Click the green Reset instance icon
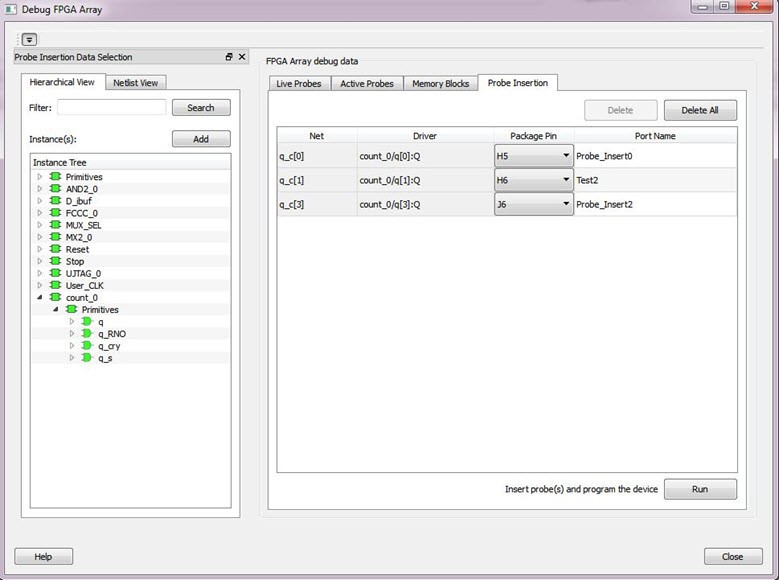The image size is (779, 580). point(55,249)
